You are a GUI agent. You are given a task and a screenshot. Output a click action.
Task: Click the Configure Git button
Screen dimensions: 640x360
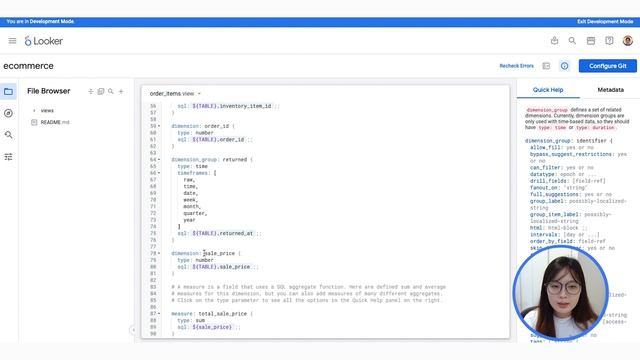pyautogui.click(x=607, y=66)
